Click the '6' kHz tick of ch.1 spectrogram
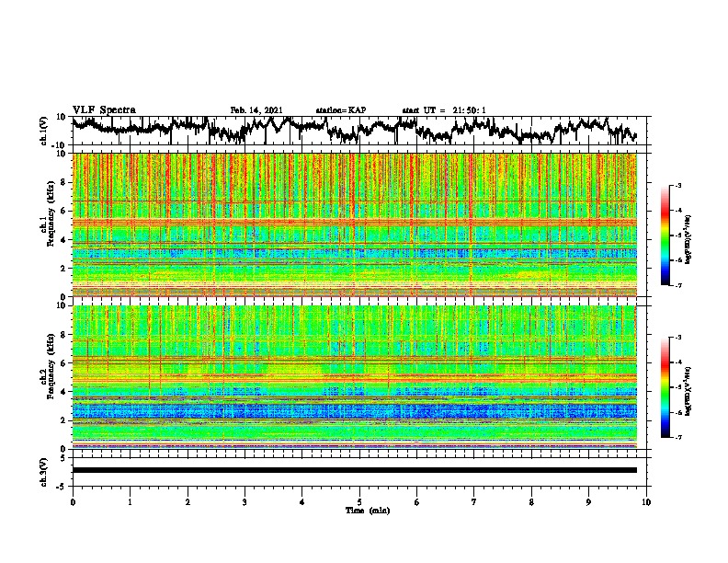728x563 pixels. pos(63,211)
